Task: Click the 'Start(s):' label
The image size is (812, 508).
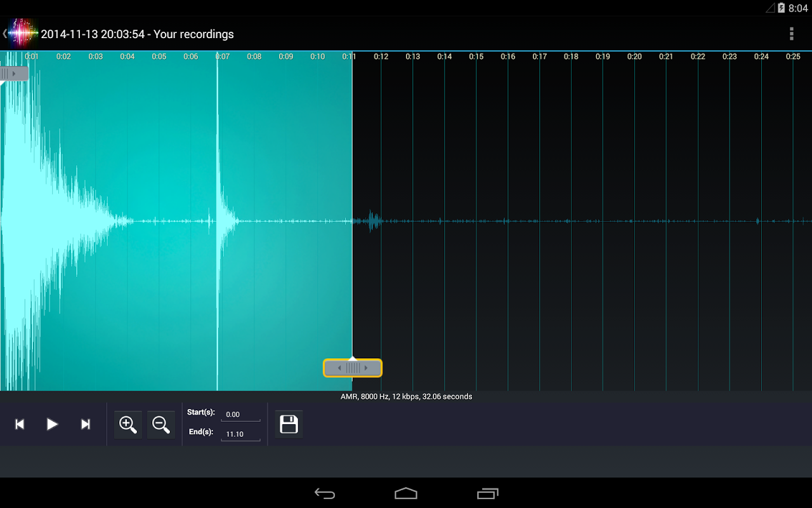Action: 201,412
